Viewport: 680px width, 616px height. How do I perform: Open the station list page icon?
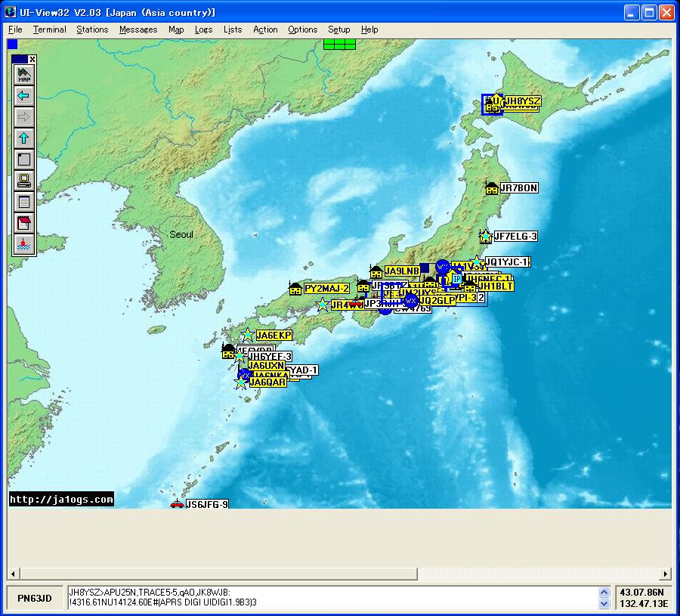tap(24, 202)
